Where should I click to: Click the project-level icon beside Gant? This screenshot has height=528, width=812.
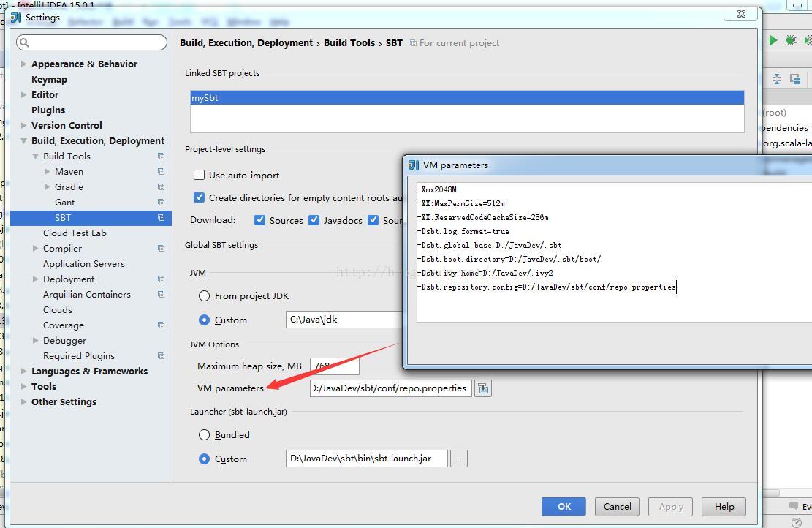[161, 202]
